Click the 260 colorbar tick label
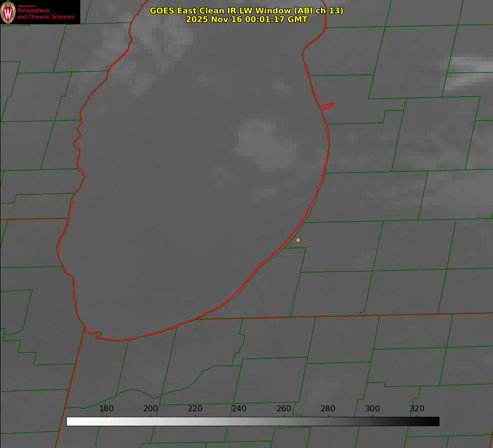The height and width of the screenshot is (448, 493). [284, 409]
